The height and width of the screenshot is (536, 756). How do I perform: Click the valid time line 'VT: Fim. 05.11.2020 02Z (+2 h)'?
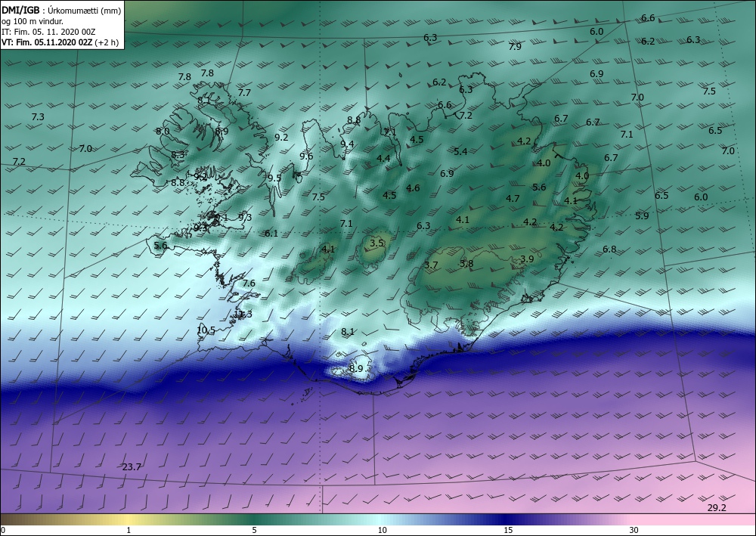pos(60,42)
